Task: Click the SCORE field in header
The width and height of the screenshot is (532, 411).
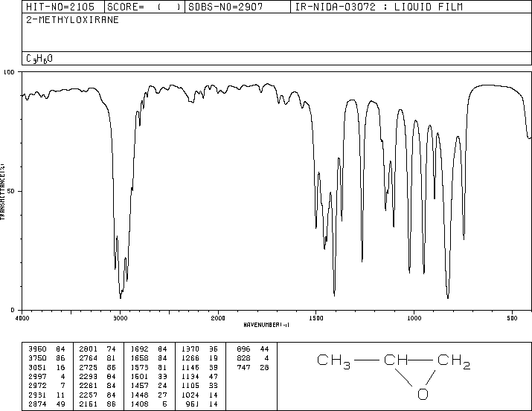Action: [x=144, y=7]
